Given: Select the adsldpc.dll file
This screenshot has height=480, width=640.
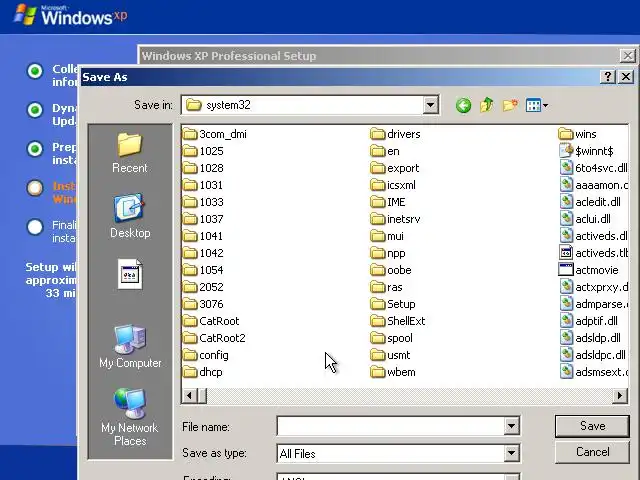Looking at the screenshot, I should pos(592,356).
